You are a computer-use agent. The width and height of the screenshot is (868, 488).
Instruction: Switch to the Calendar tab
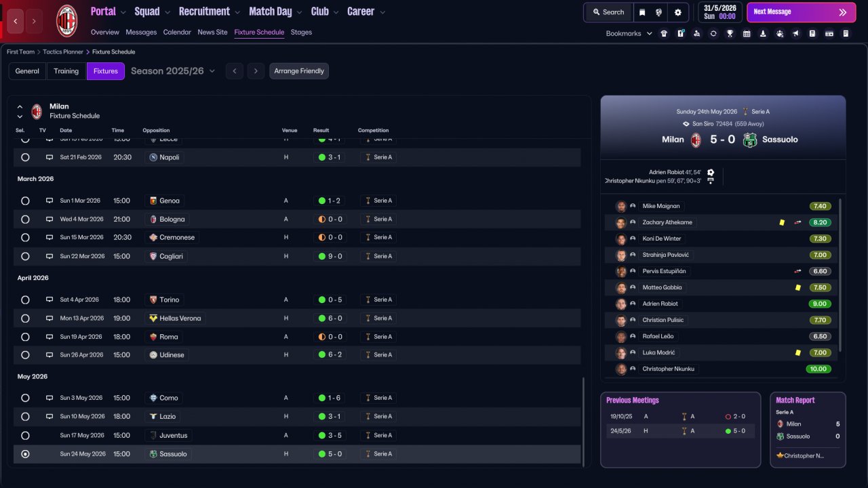point(177,33)
